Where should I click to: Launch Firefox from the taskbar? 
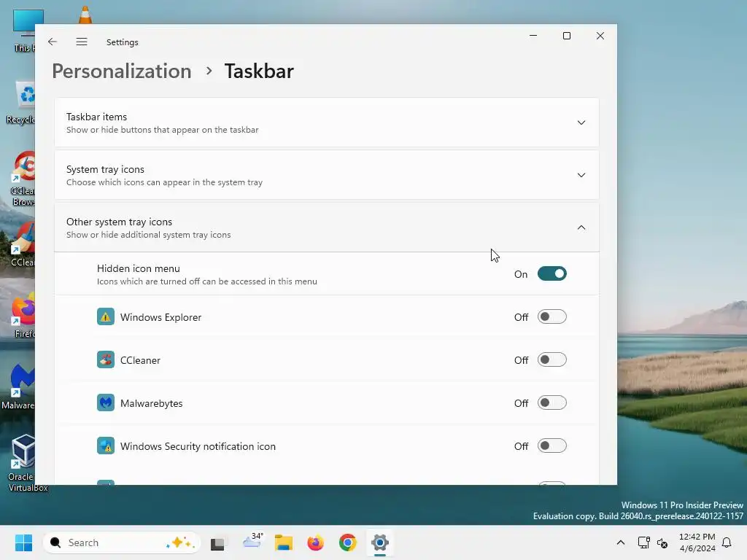(x=315, y=542)
